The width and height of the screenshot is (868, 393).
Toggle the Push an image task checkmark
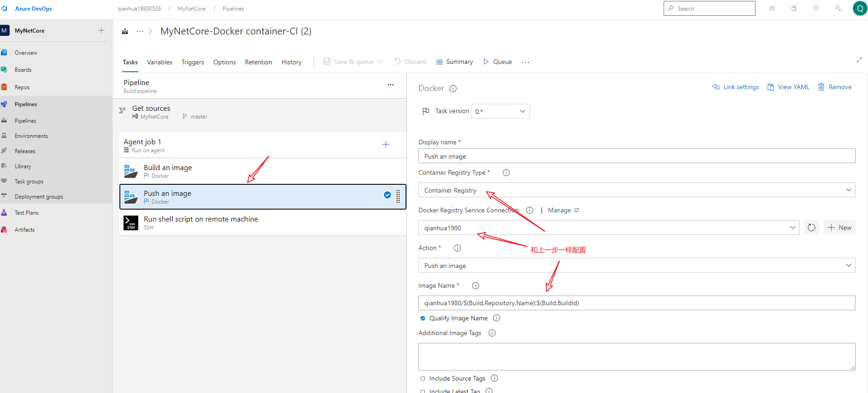point(387,195)
